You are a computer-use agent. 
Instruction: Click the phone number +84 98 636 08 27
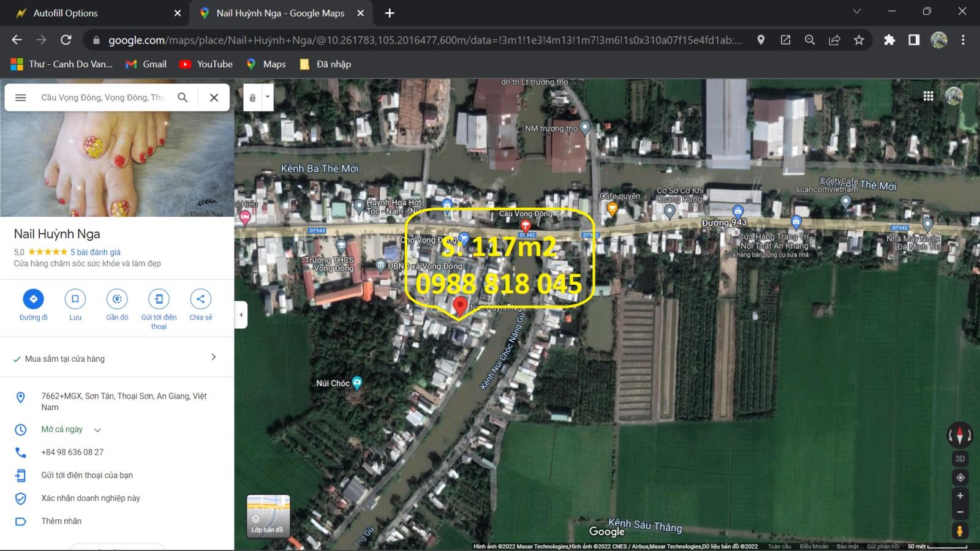point(72,452)
